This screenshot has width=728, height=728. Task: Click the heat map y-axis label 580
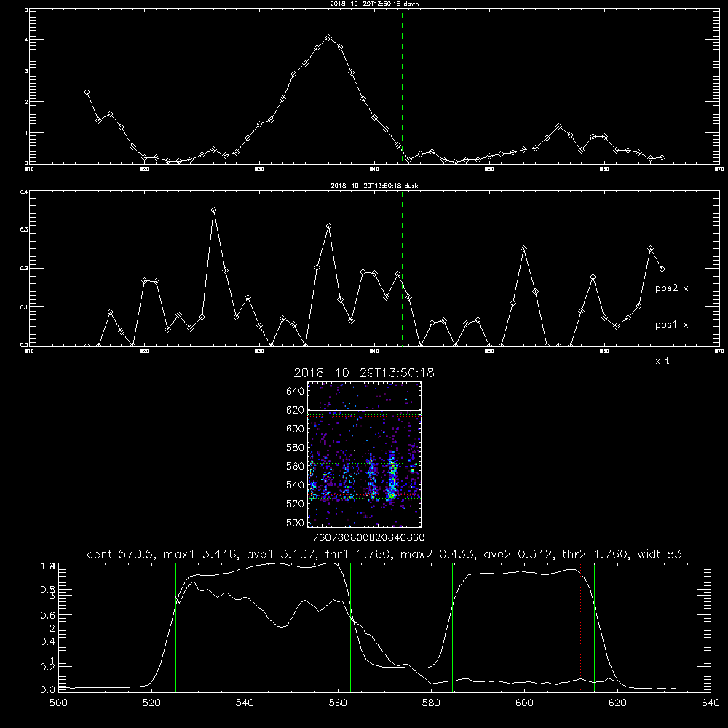coord(295,448)
